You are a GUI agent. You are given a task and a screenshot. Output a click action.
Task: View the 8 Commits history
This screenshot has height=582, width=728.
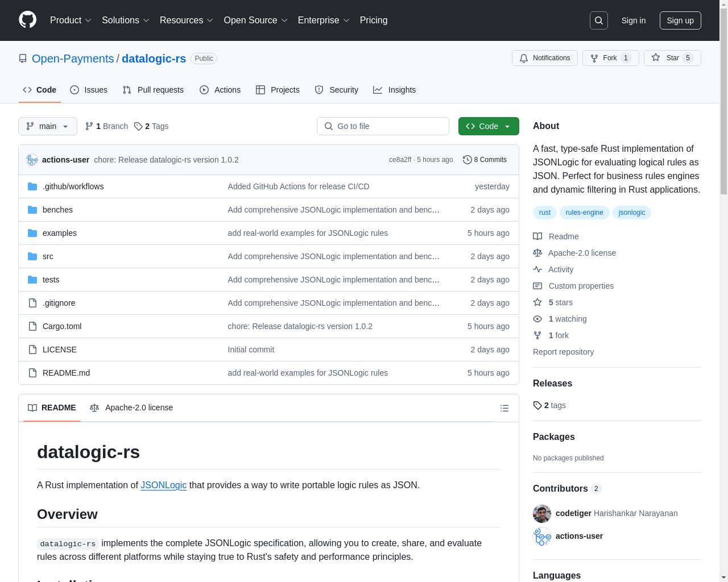485,160
